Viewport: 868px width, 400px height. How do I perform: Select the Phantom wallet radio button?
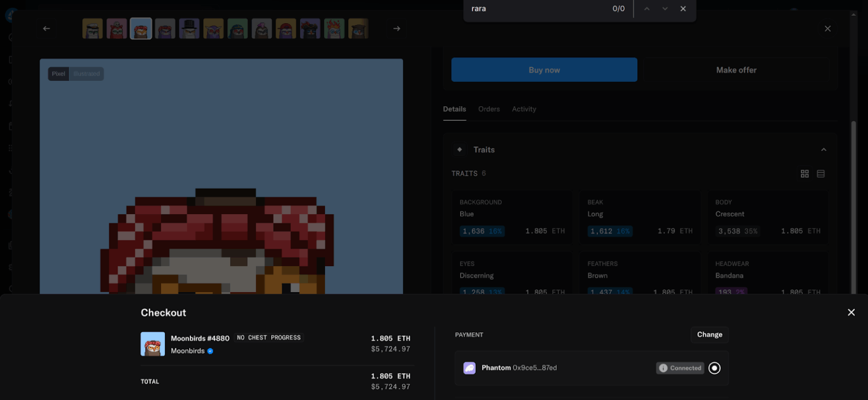714,368
